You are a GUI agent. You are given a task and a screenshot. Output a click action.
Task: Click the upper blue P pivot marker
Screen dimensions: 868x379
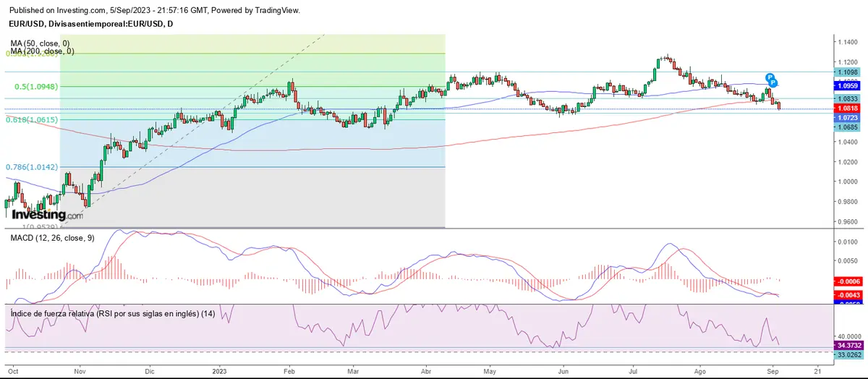(770, 77)
